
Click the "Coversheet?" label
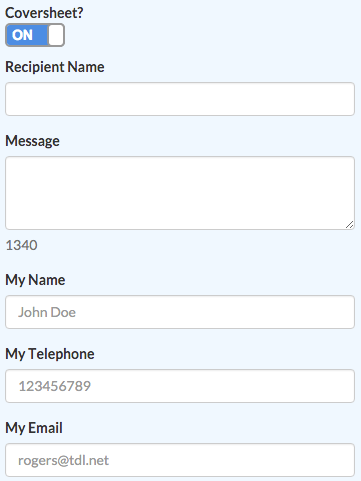(44, 13)
